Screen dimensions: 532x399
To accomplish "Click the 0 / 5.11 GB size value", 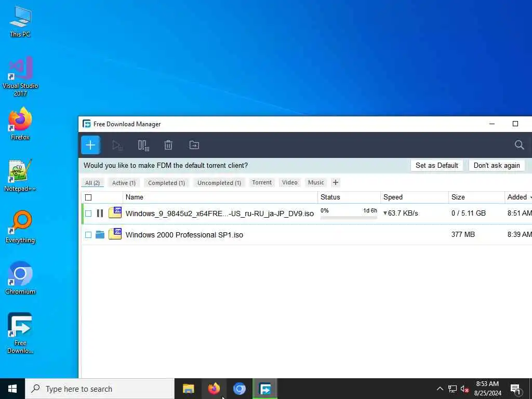I will point(468,213).
